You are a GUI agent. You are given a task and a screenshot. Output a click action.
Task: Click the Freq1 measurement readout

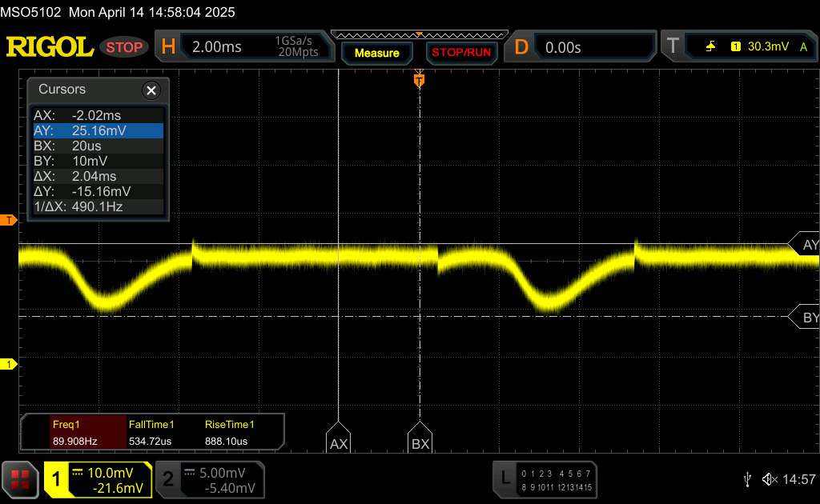[74, 433]
